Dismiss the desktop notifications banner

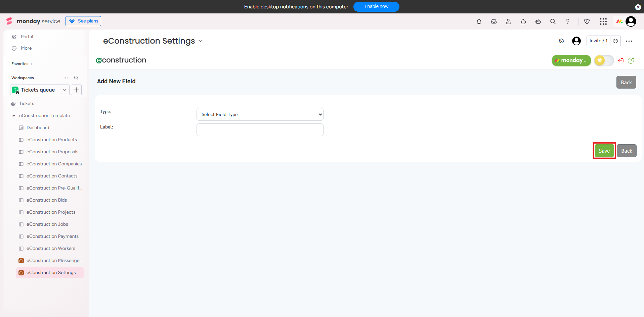click(x=638, y=7)
